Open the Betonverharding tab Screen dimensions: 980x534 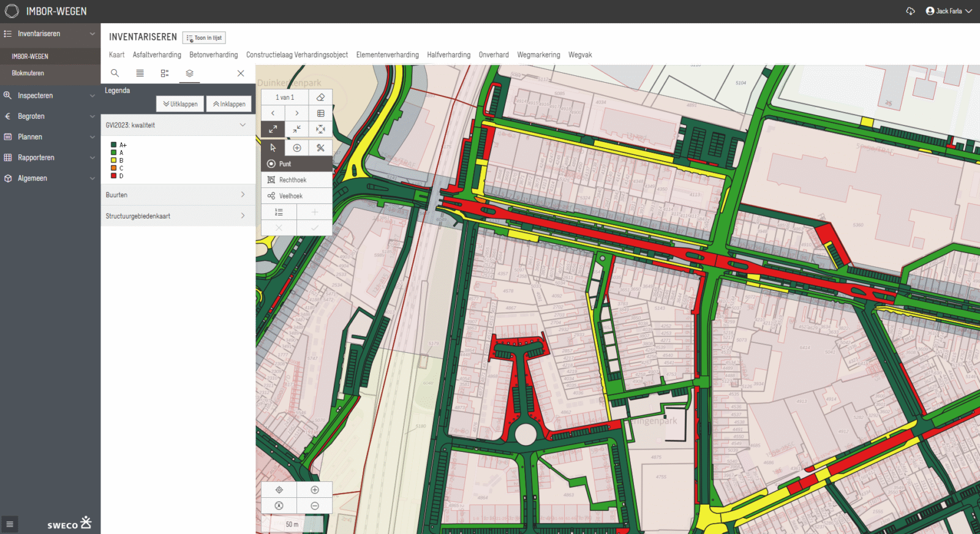click(x=214, y=55)
